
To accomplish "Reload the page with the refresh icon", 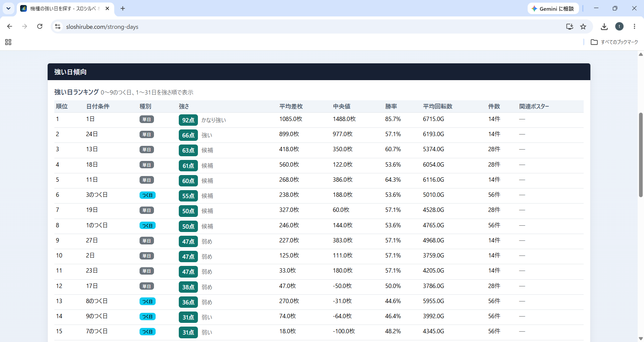I will (40, 26).
